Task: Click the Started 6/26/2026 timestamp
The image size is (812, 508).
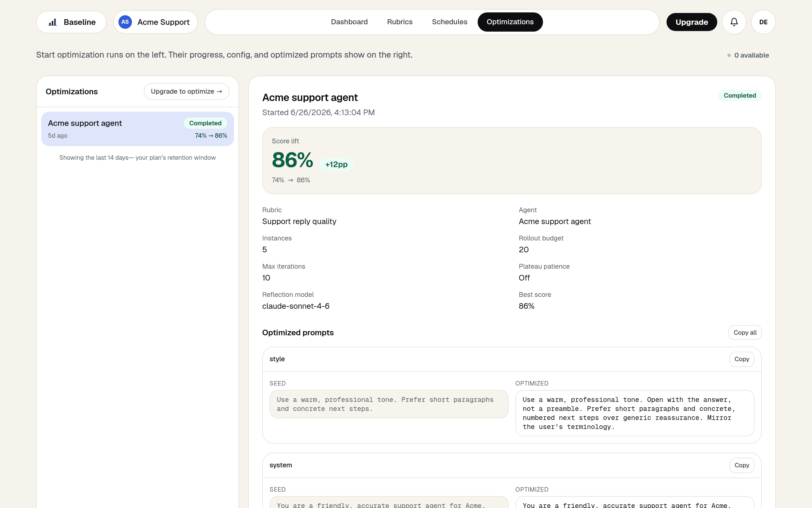Action: point(318,113)
